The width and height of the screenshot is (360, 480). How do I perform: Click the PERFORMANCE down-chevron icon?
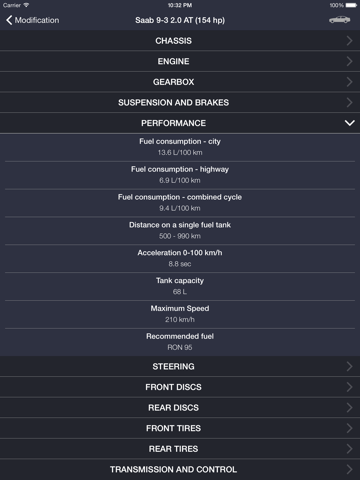click(x=349, y=123)
